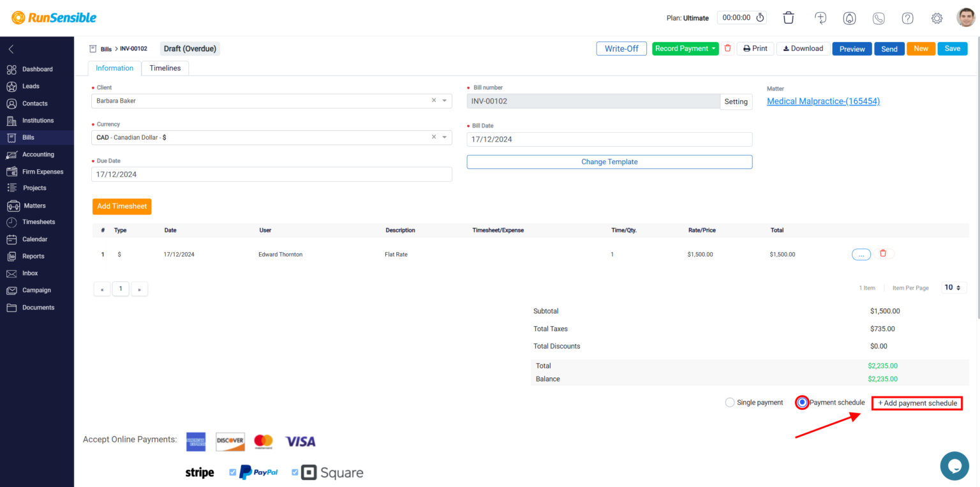
Task: Delete the bill using red trash icon beside Record Payment
Action: tap(728, 49)
